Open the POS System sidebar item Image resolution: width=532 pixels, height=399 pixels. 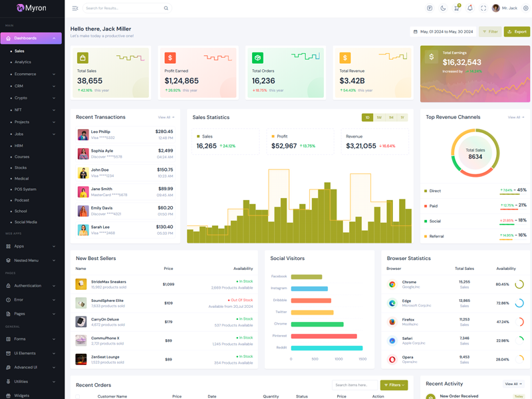pos(25,190)
